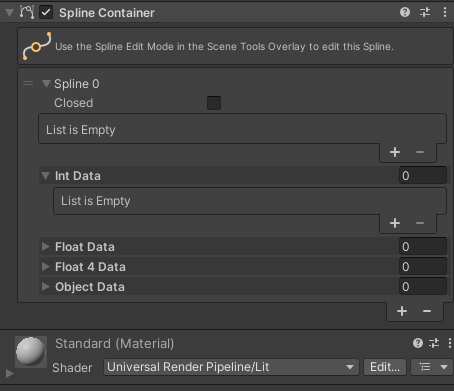The image size is (454, 391).
Task: Expand the Object Data section
Action: 46,287
